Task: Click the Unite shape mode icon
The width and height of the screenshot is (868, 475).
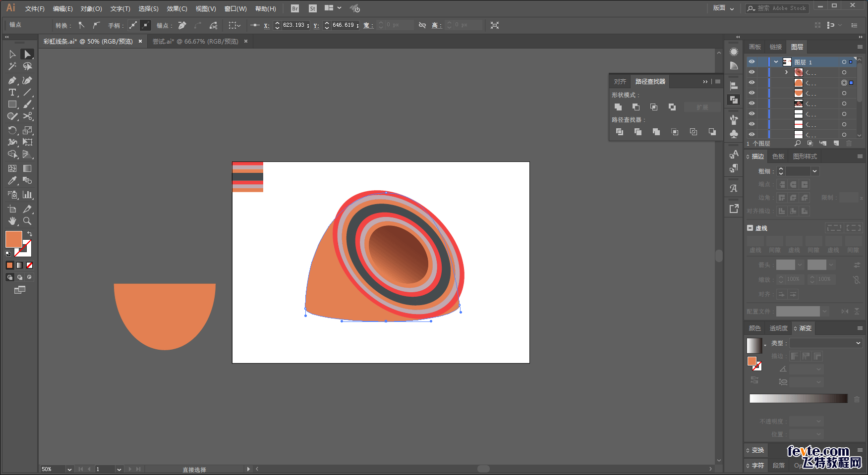Action: tap(618, 107)
